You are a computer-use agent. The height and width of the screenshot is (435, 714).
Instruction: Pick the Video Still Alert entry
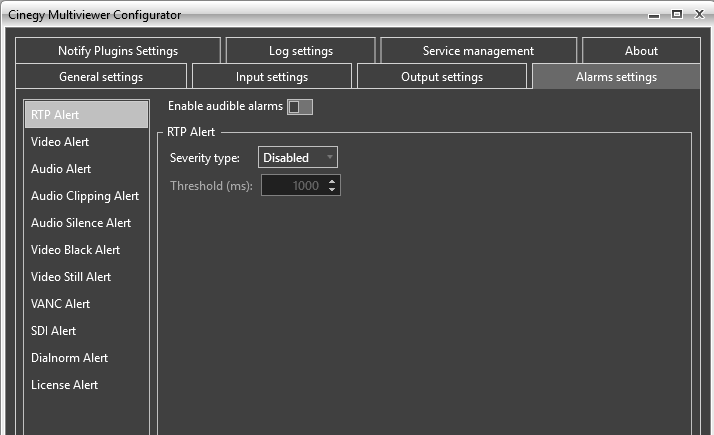87,276
